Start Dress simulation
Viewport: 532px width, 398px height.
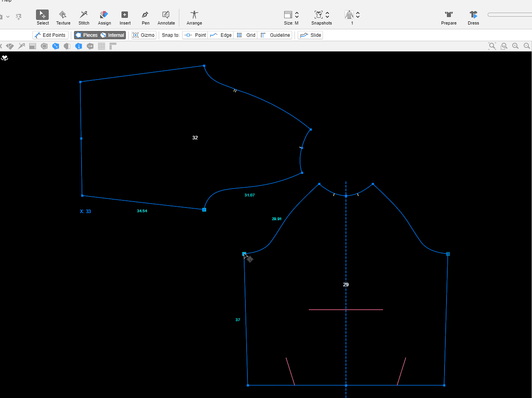(473, 18)
